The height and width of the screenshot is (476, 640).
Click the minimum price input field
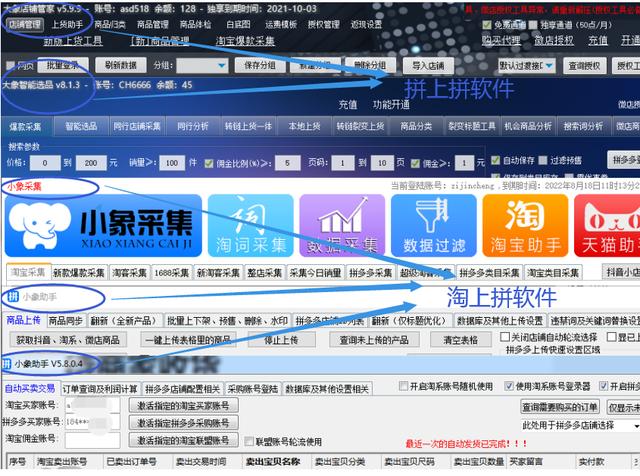click(44, 161)
